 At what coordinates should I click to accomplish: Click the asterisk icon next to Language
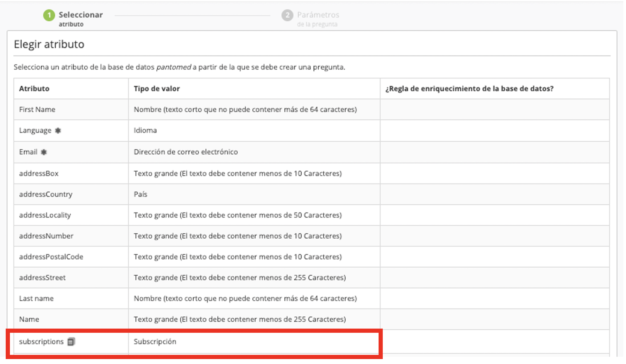tap(58, 131)
